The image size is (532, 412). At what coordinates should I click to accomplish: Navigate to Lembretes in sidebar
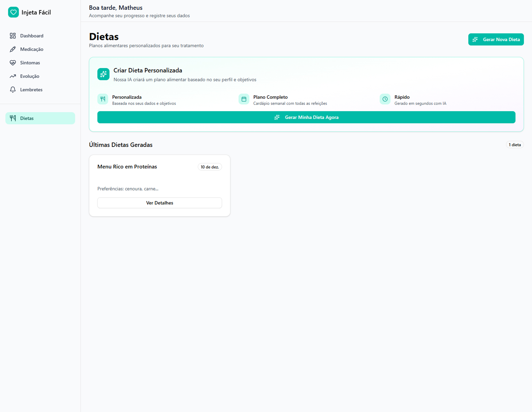tap(31, 90)
